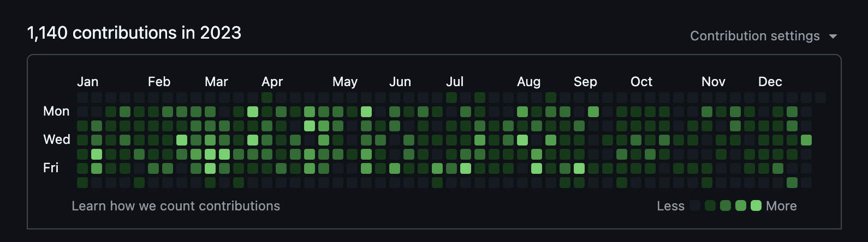This screenshot has width=868, height=242.
Task: Select the December 31 Sunday contribution cell
Action: 821,98
